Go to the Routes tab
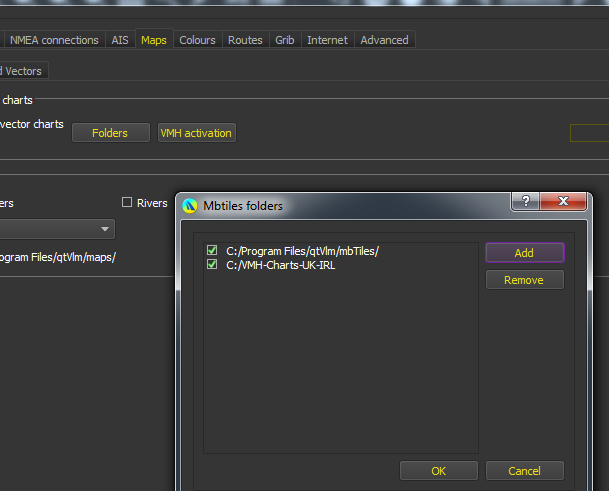The height and width of the screenshot is (491, 609). click(x=245, y=40)
